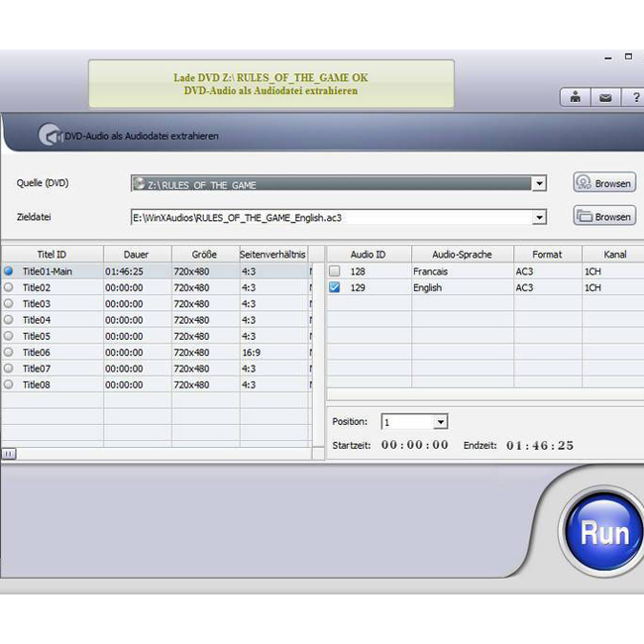Screen dimensions: 644x644
Task: Expand the Zieldatei path dropdown
Action: click(539, 217)
